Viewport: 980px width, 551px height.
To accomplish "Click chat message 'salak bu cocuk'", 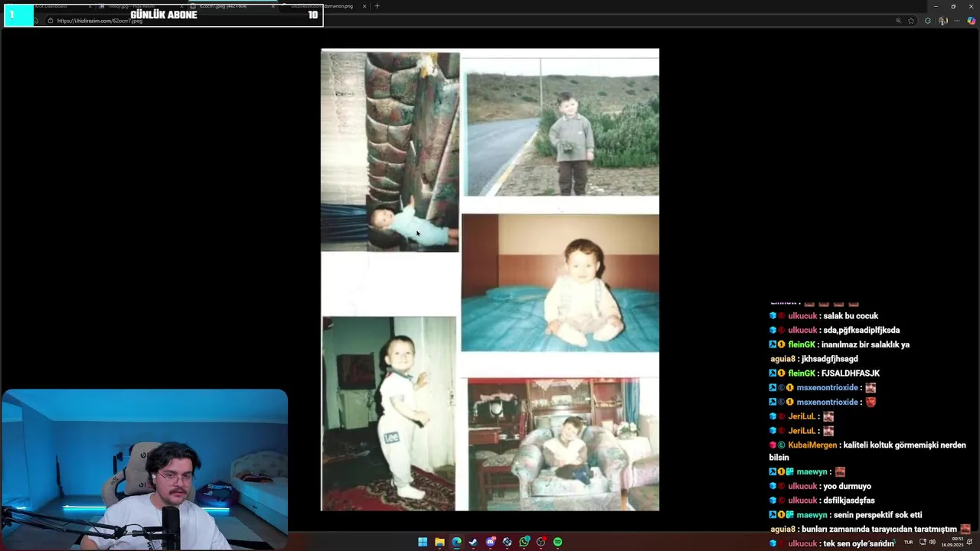I will click(851, 316).
